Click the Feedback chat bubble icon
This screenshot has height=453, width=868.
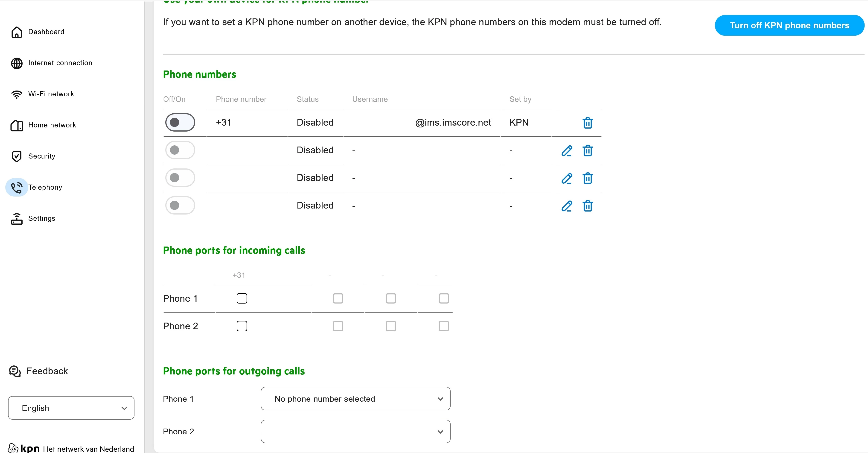[x=15, y=371]
